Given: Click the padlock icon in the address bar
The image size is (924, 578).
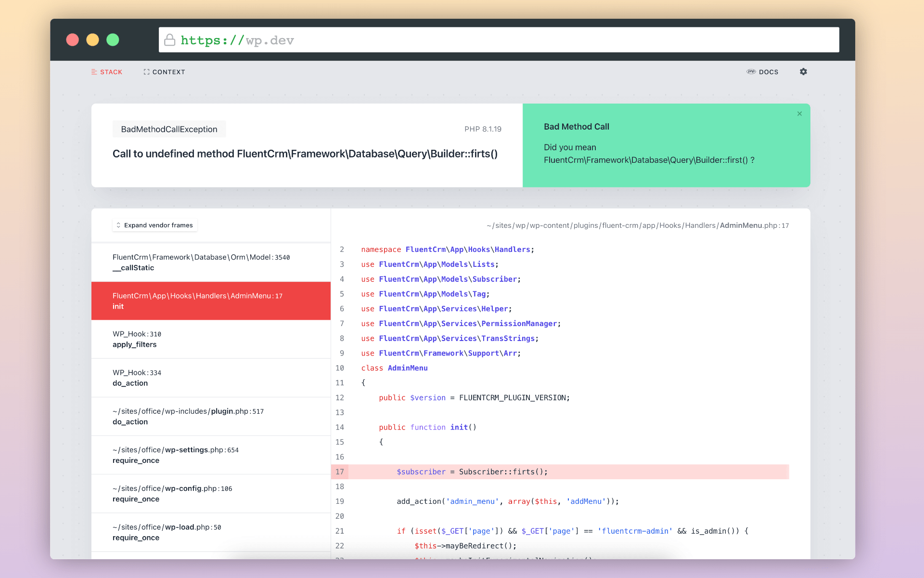Looking at the screenshot, I should [170, 40].
